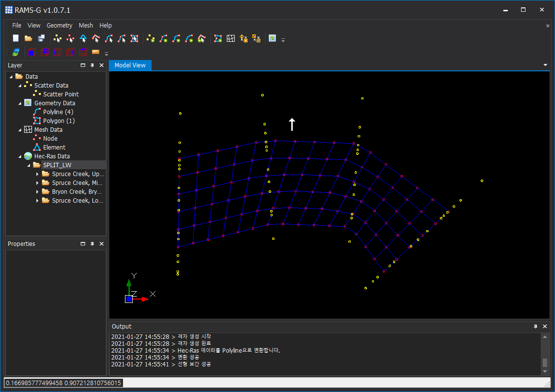Select the first red cube front view icon
This screenshot has width=555, height=392.
click(32, 52)
